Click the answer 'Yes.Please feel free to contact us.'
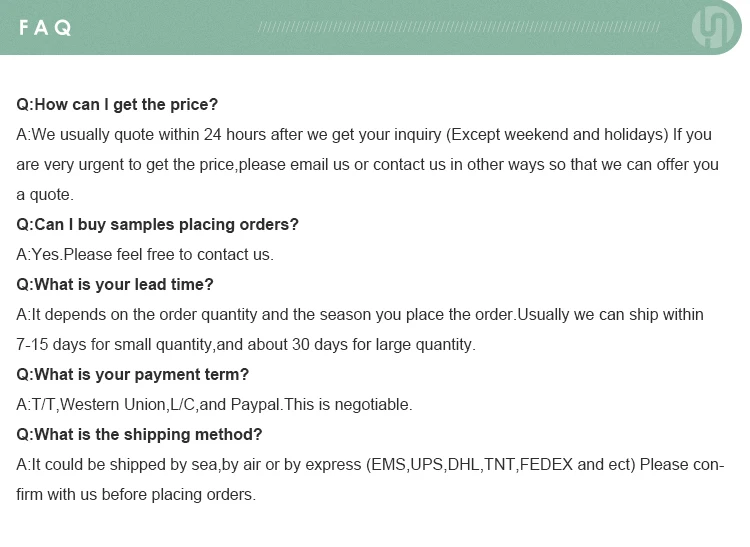Image resolution: width=750 pixels, height=547 pixels. [x=145, y=254]
